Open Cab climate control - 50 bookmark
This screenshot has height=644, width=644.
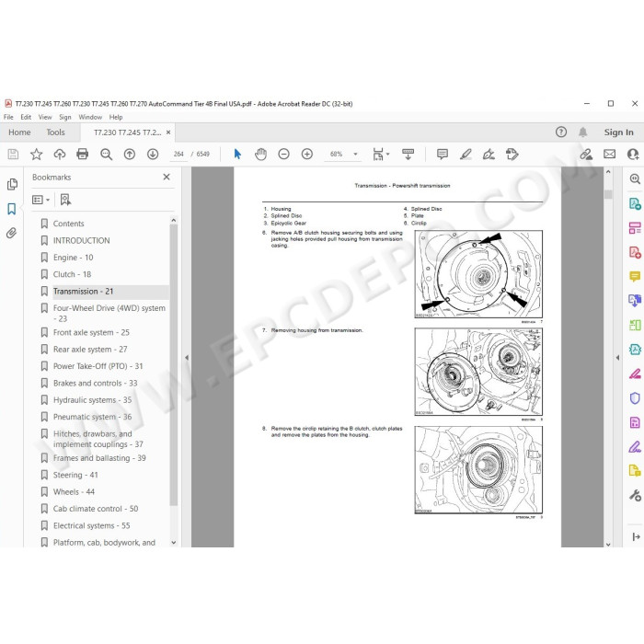point(96,509)
